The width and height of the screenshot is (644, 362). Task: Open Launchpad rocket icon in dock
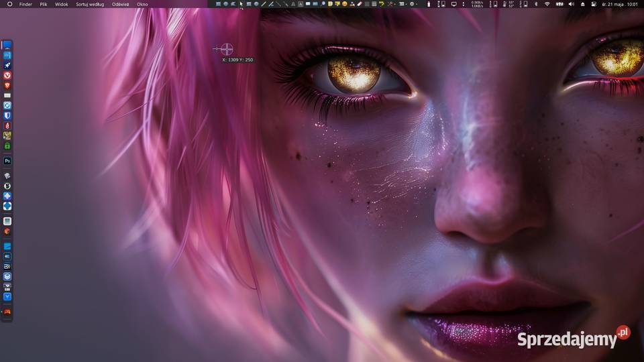7,65
